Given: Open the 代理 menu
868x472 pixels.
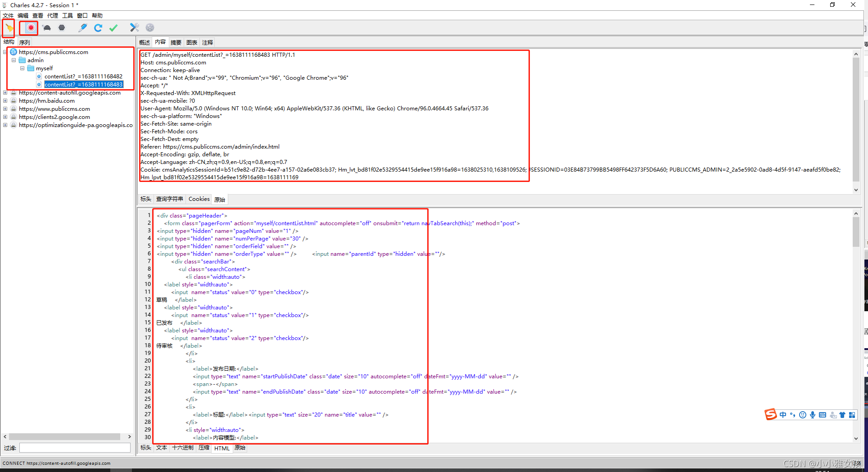Looking at the screenshot, I should [53, 16].
